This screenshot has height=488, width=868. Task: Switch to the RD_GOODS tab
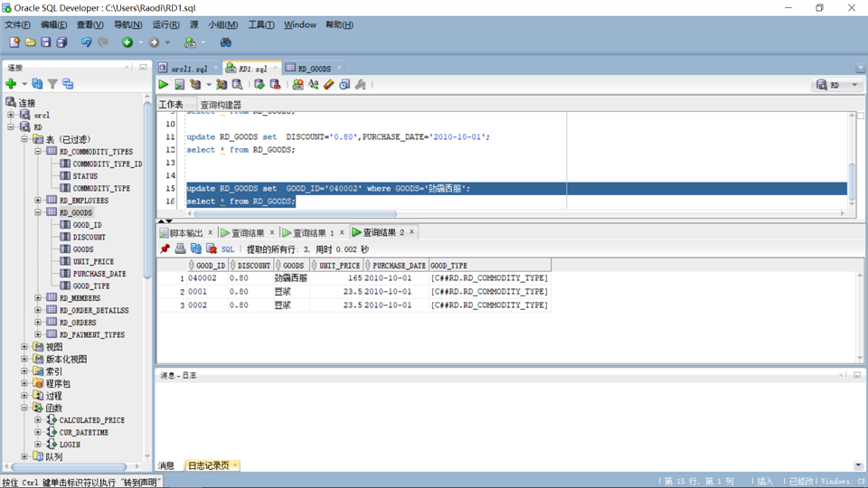coord(314,69)
